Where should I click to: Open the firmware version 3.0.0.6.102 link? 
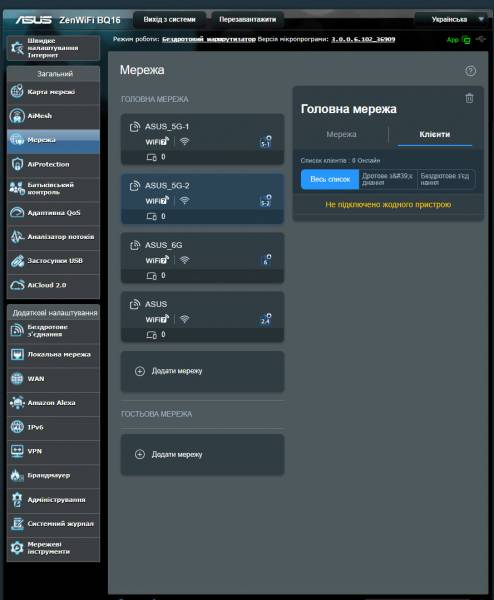[x=363, y=39]
